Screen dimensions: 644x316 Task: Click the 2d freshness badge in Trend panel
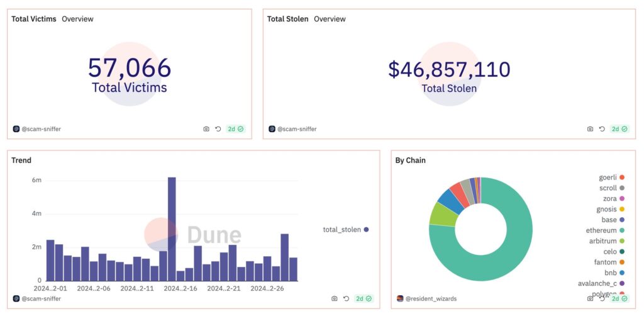tap(364, 298)
